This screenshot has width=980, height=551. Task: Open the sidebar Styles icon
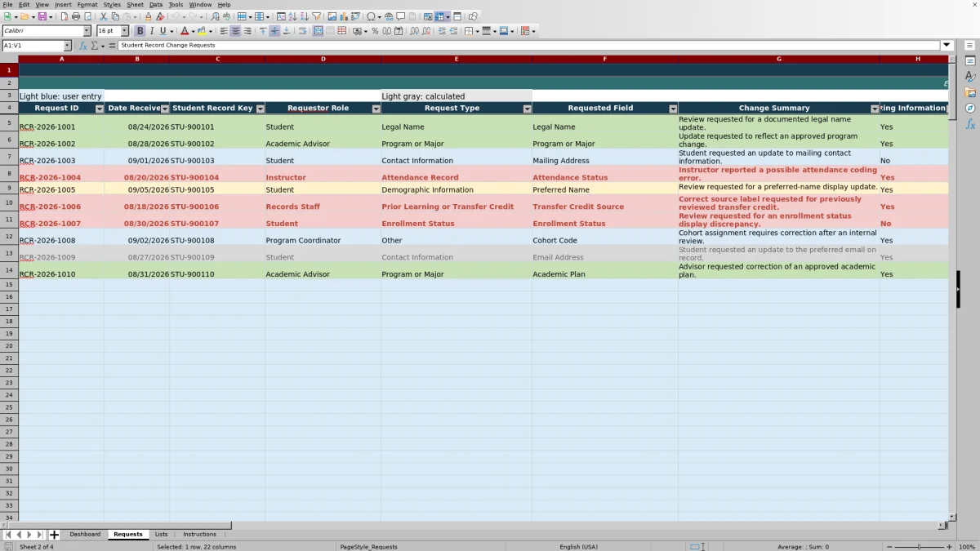point(970,77)
